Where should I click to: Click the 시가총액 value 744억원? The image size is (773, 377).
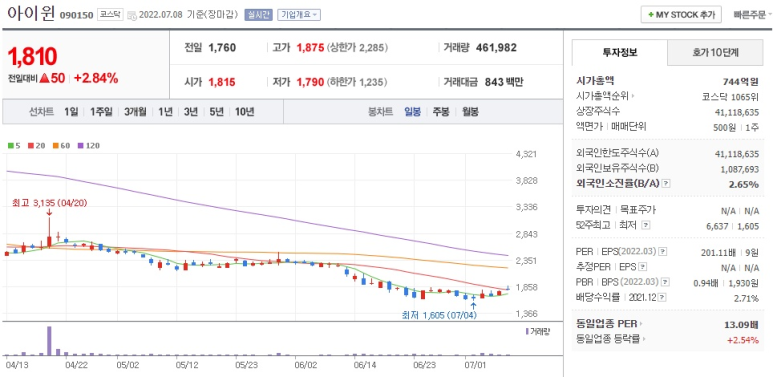coord(740,81)
